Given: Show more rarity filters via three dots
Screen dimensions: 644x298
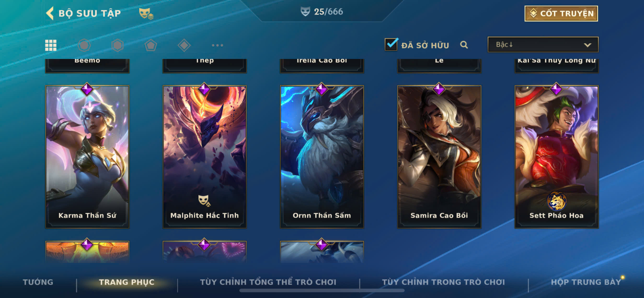Looking at the screenshot, I should (x=217, y=45).
